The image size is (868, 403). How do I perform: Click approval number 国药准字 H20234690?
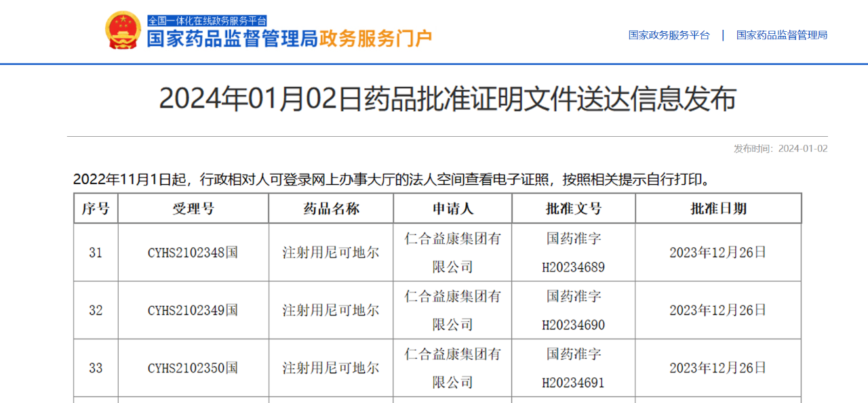[574, 310]
